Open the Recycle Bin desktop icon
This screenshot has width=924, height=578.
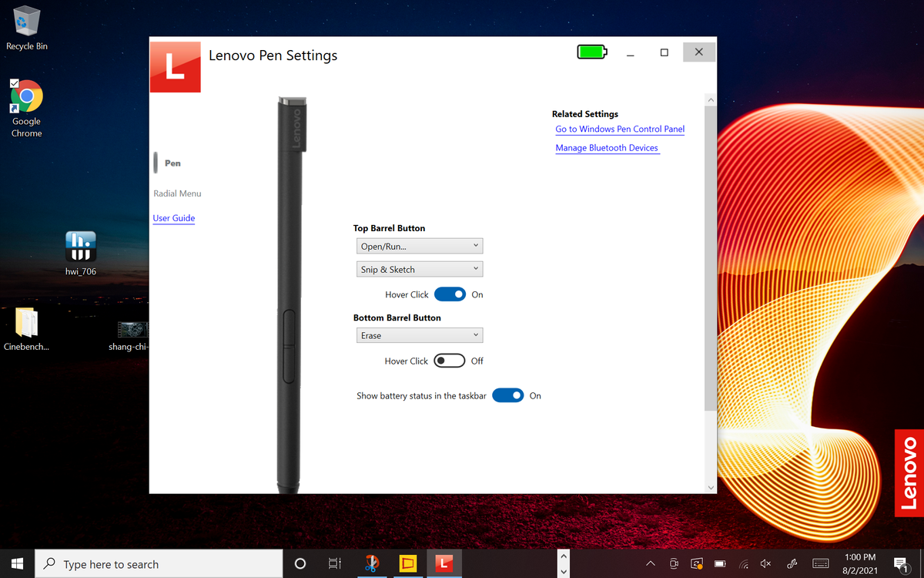coord(26,29)
